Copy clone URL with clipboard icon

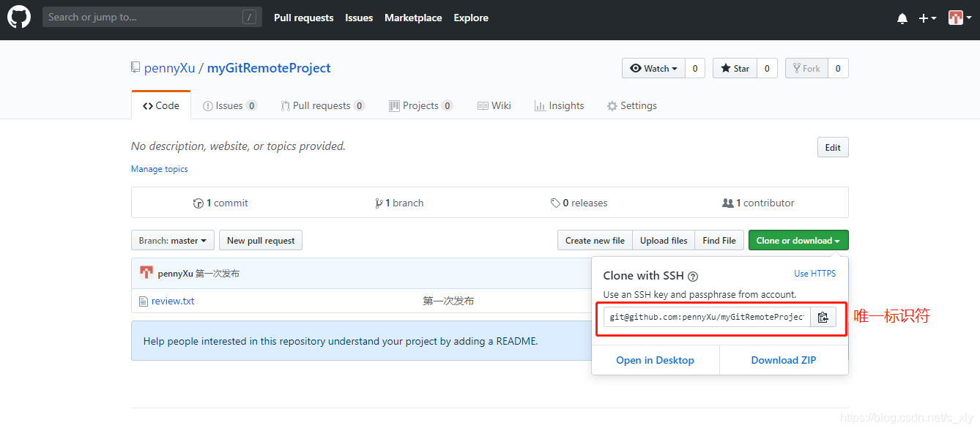(x=823, y=317)
